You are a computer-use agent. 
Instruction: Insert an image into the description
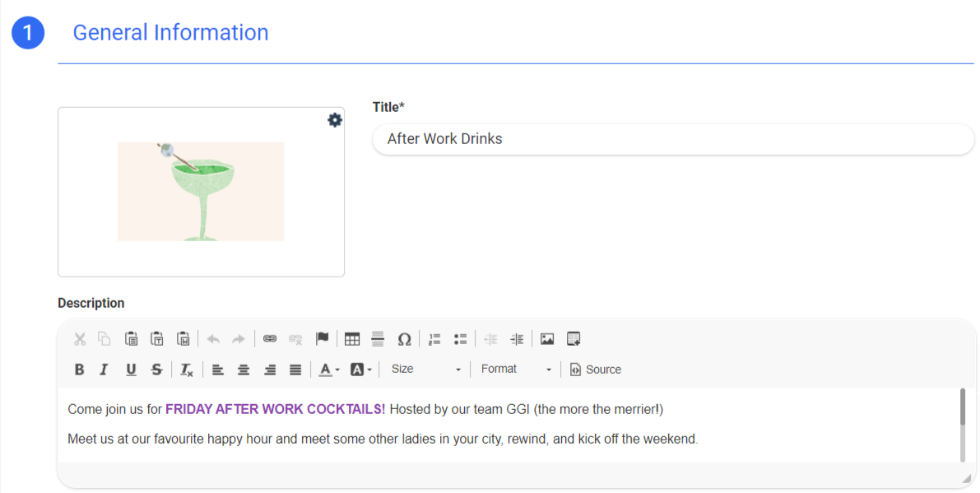(547, 339)
